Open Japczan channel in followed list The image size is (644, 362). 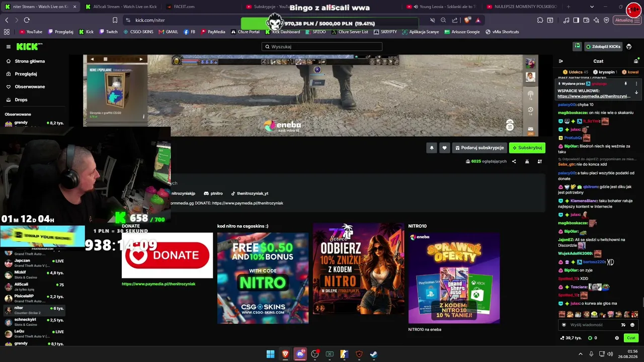pyautogui.click(x=34, y=262)
